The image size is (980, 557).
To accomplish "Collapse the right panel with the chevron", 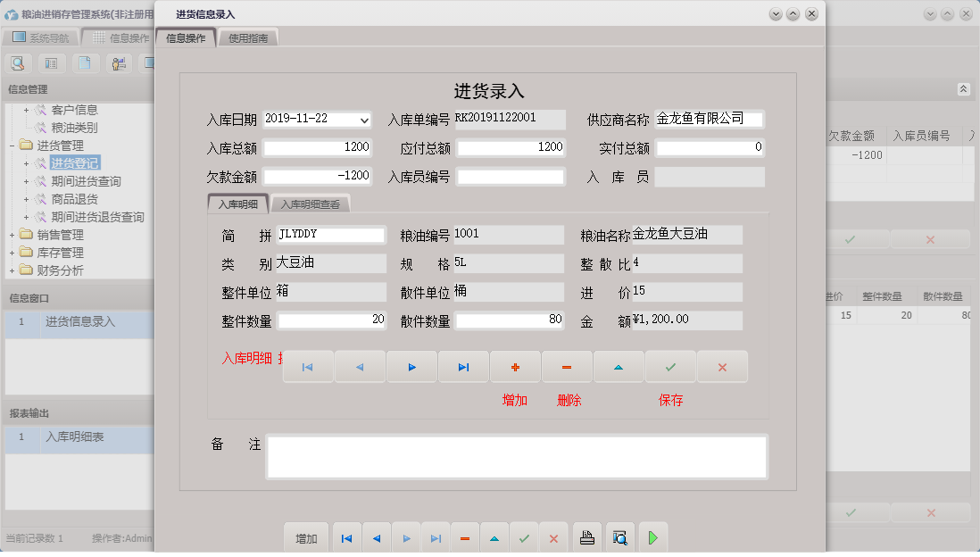I will 962,89.
